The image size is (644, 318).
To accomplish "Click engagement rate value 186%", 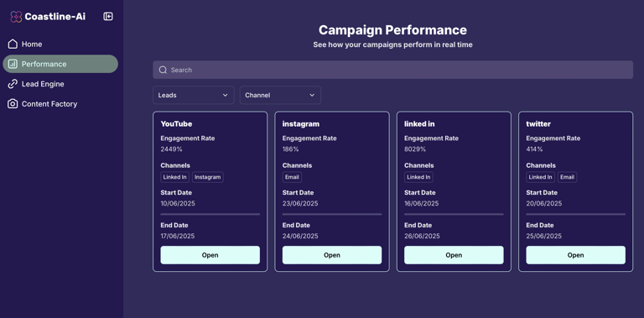I will pos(291,149).
